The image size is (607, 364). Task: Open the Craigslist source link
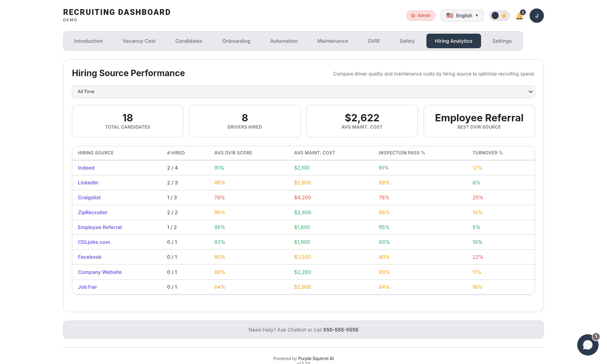click(89, 198)
